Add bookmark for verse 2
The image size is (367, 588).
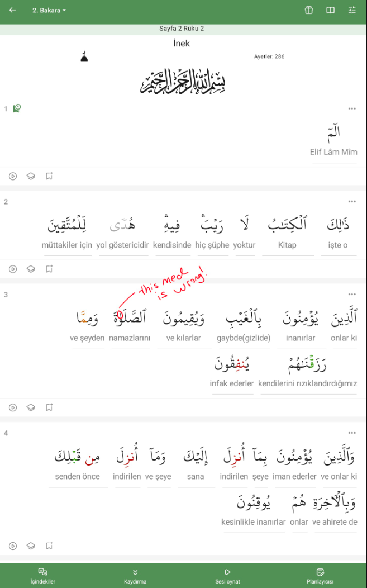(x=49, y=269)
